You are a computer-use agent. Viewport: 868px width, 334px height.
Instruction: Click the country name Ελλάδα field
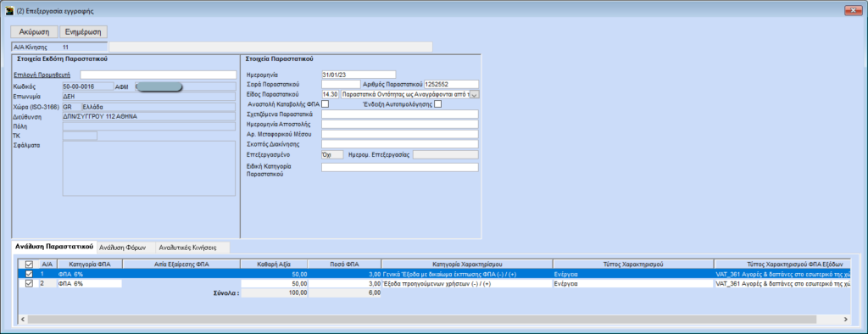pos(159,106)
